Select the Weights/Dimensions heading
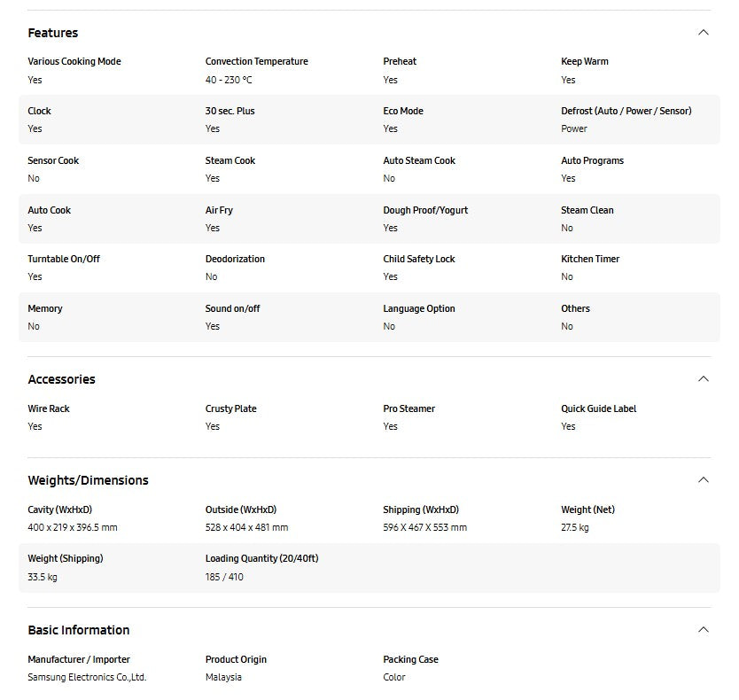The image size is (739, 700). click(x=88, y=480)
